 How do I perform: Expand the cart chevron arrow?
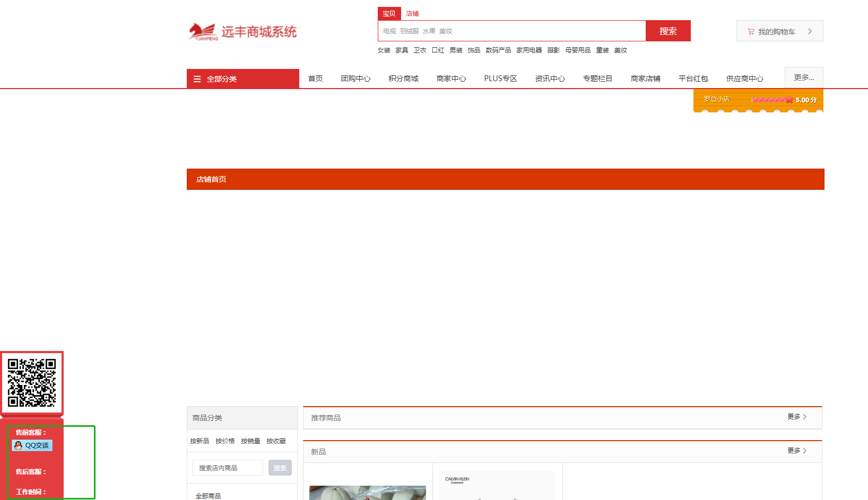[810, 31]
